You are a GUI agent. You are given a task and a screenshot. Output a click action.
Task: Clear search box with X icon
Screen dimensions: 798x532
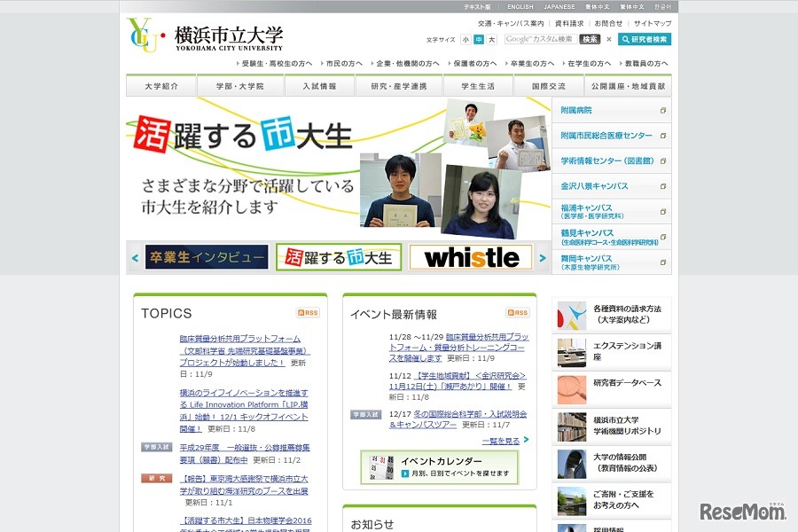[x=608, y=39]
